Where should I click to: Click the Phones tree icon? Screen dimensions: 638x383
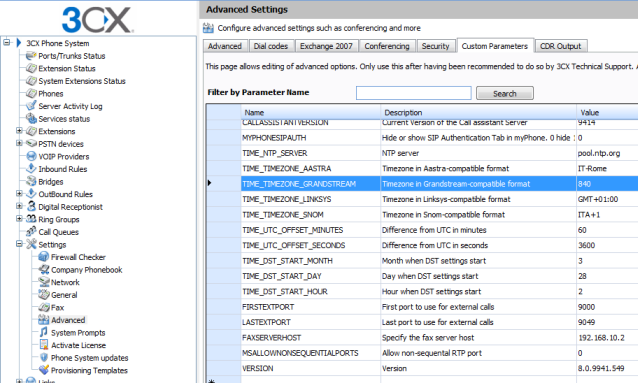click(31, 94)
